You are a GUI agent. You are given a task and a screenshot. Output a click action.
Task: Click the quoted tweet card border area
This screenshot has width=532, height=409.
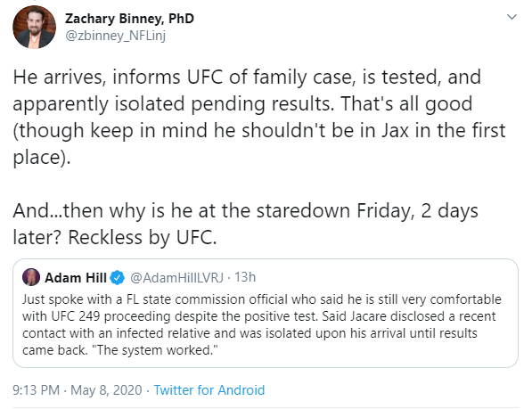pos(266,313)
